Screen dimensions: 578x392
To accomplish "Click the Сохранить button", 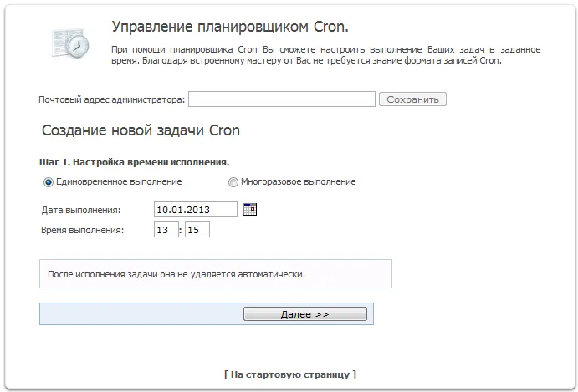I will [x=412, y=99].
